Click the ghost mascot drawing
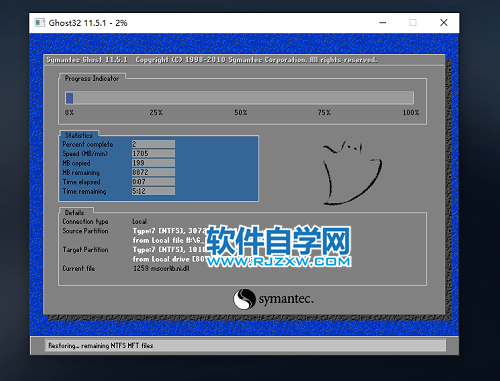The height and width of the screenshot is (381, 500). pos(352,171)
